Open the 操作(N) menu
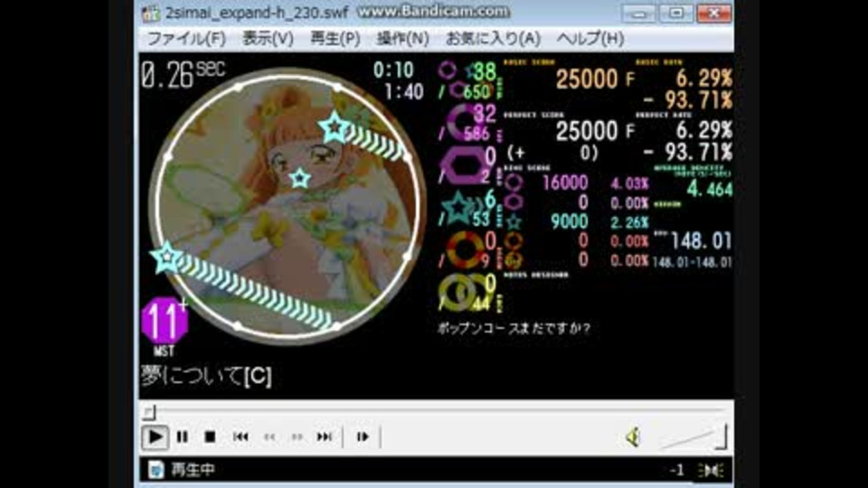868x488 pixels. pyautogui.click(x=402, y=39)
